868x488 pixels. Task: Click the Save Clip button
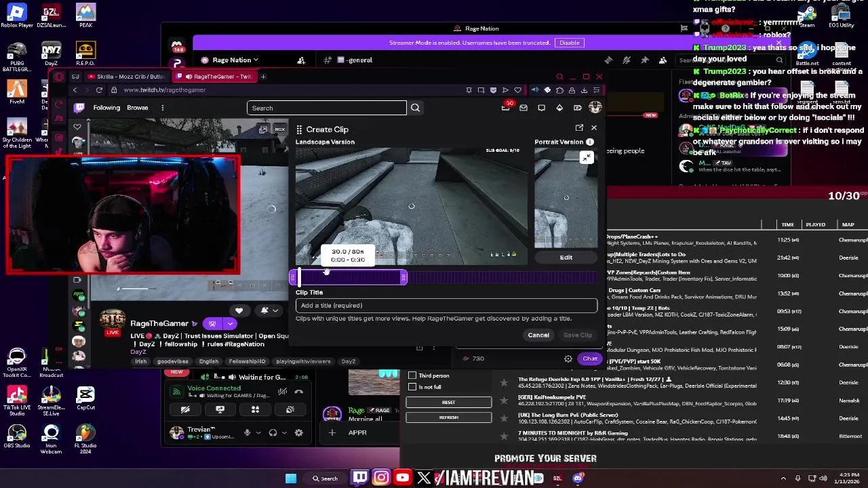click(x=578, y=335)
